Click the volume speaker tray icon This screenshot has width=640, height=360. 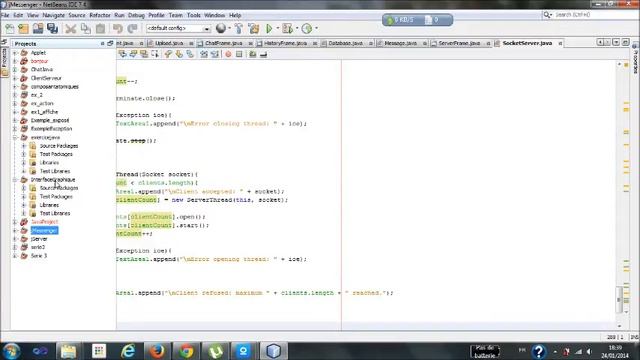tap(589, 351)
